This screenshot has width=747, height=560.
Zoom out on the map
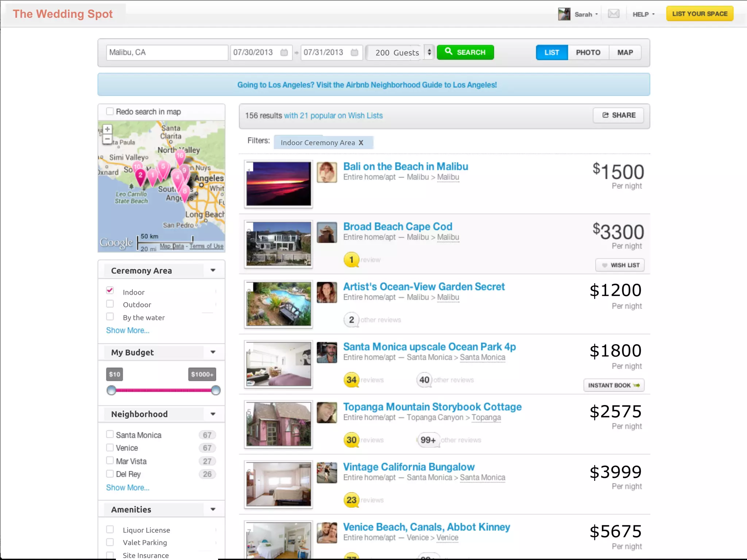pyautogui.click(x=107, y=139)
